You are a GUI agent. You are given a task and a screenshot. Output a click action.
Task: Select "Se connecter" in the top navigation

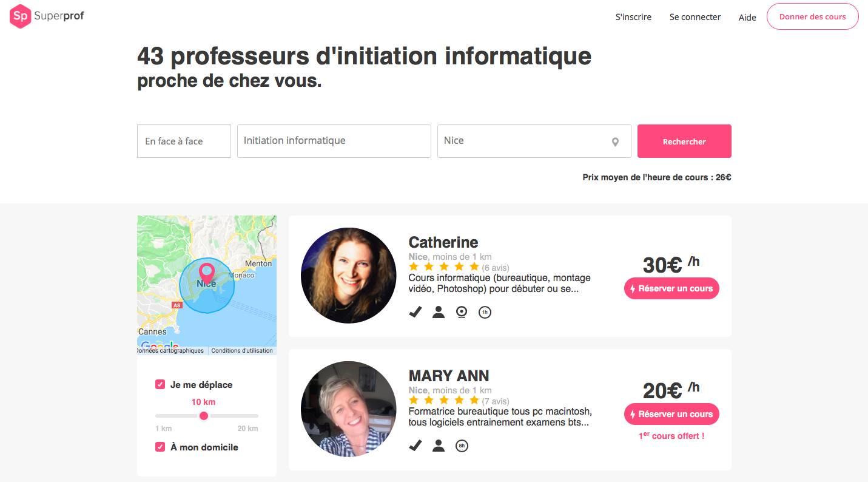(695, 17)
